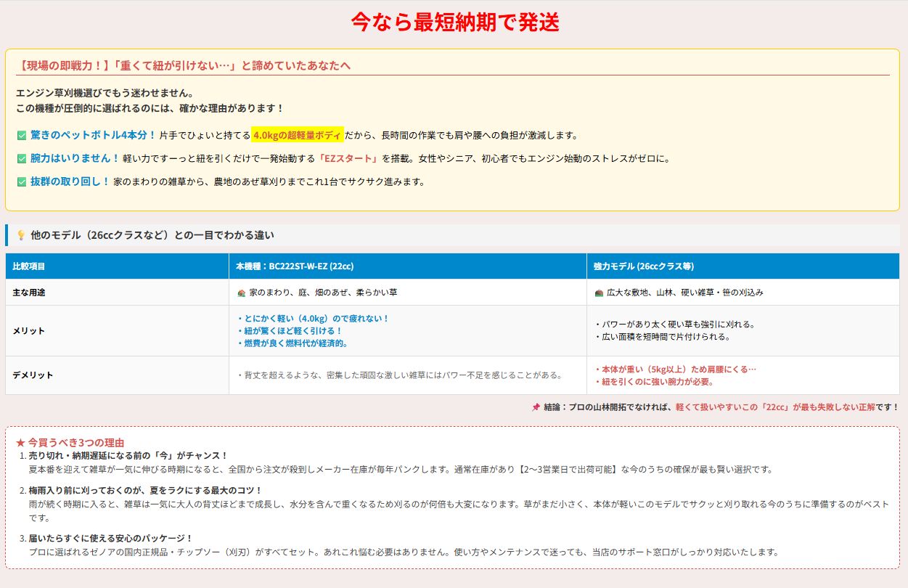Click the heading 【現場の即戦力！】
Viewport: 908px width, 588px height.
[184, 65]
